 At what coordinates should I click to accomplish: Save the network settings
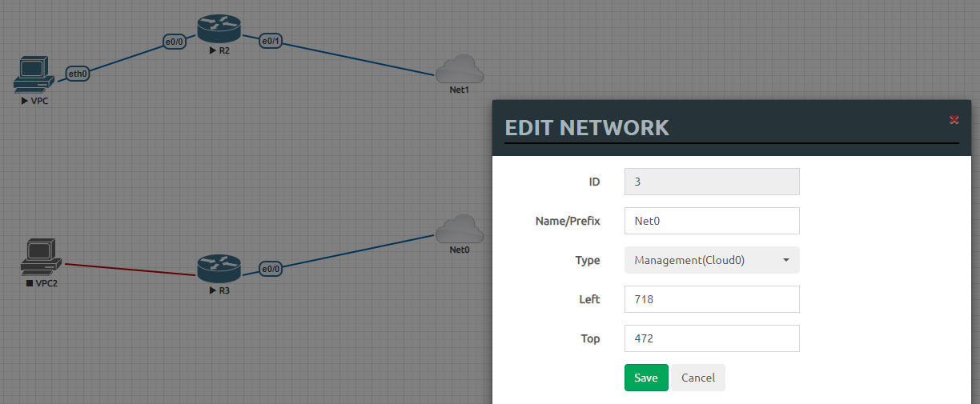click(646, 378)
